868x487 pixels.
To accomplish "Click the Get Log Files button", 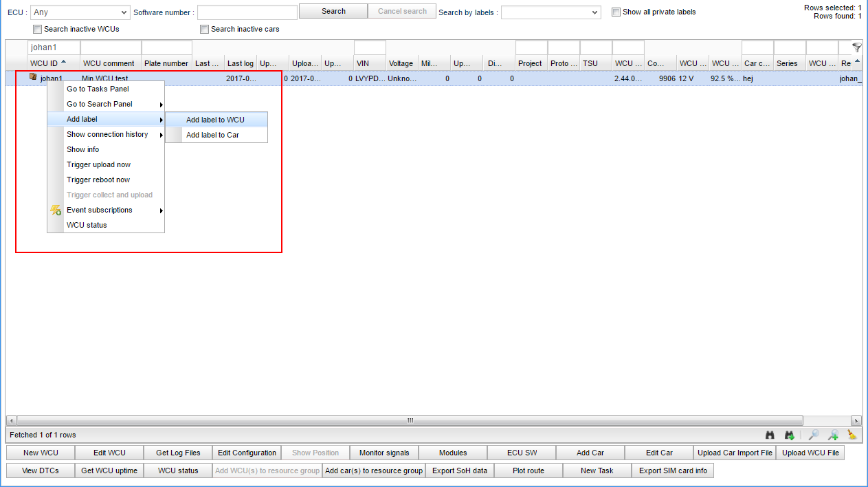I will click(178, 453).
